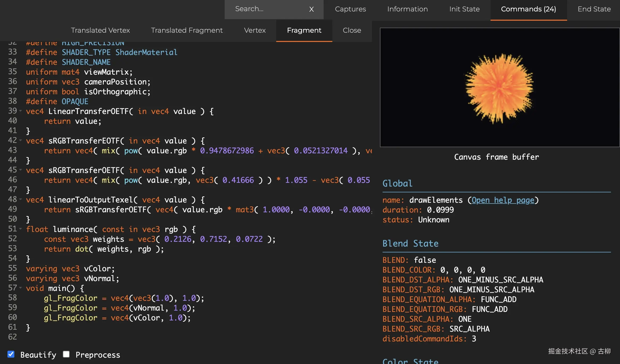Viewport: 620px width, 364px height.
Task: Switch to the Translated Vertex tab
Action: point(100,30)
